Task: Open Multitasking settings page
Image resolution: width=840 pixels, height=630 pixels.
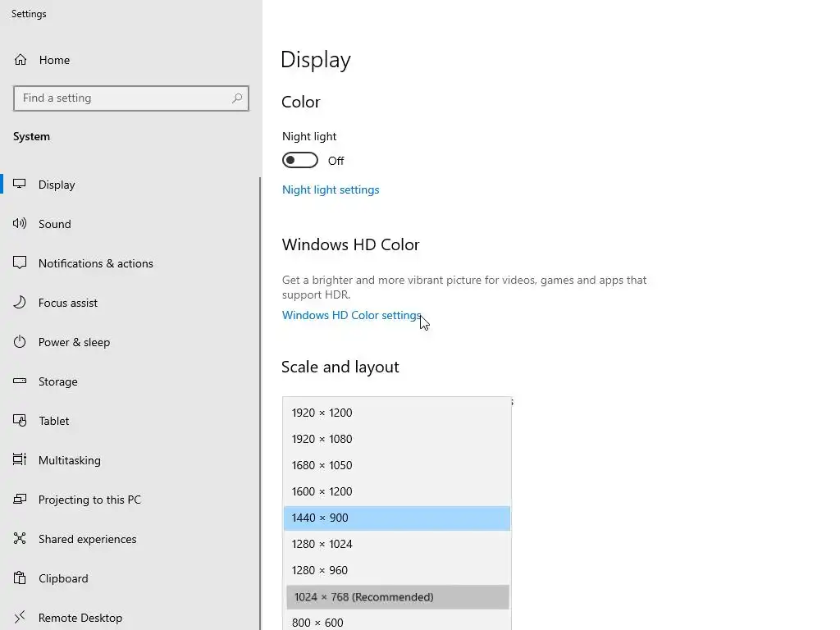Action: click(130, 460)
